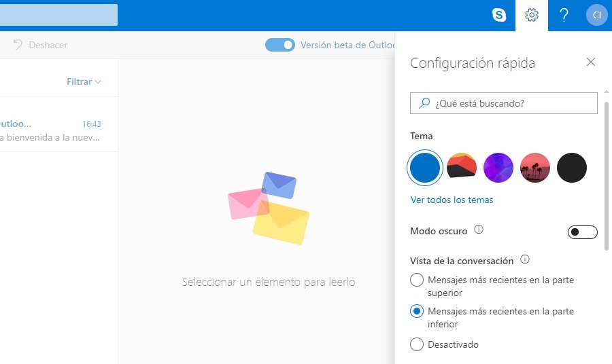Choose the solid blue theme swatch
Image resolution: width=612 pixels, height=364 pixels.
click(x=424, y=168)
